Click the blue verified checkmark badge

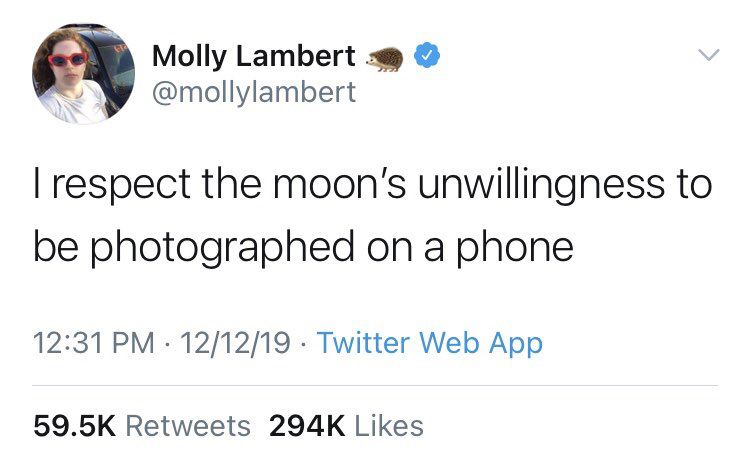[429, 56]
